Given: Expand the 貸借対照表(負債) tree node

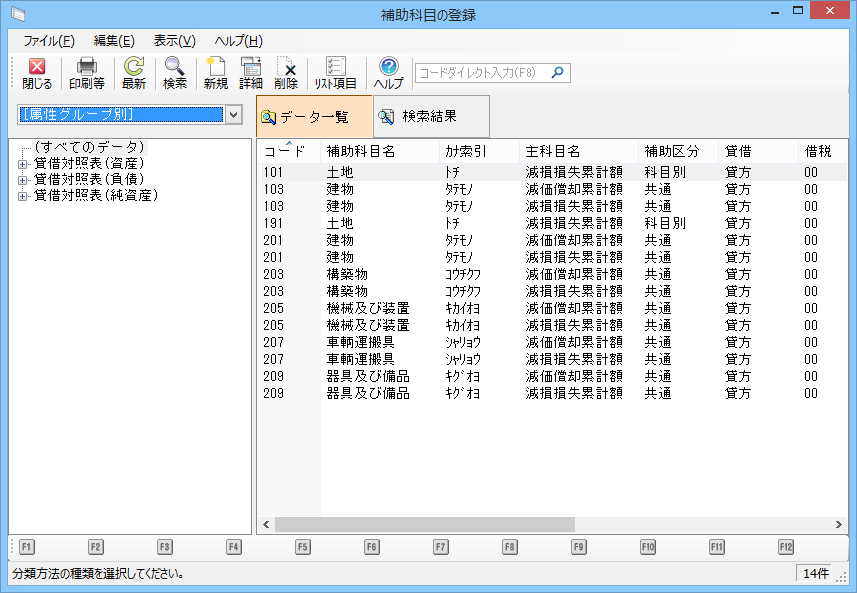Looking at the screenshot, I should pos(22,180).
